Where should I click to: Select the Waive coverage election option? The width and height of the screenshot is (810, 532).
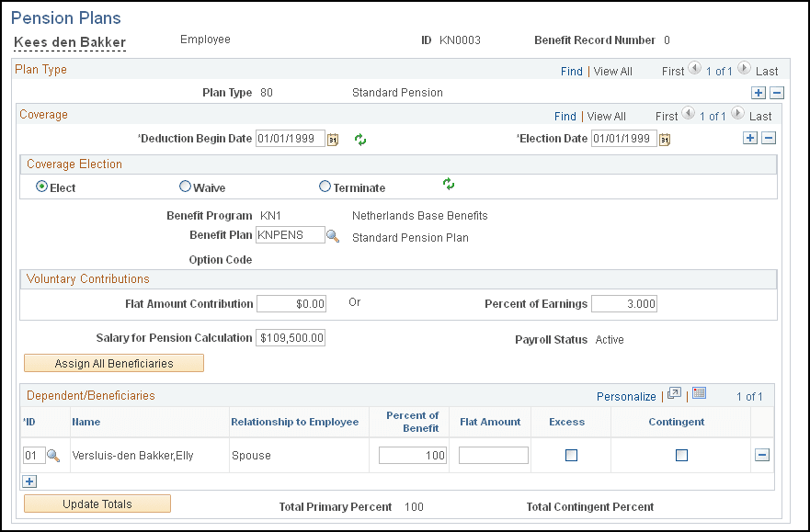point(185,186)
